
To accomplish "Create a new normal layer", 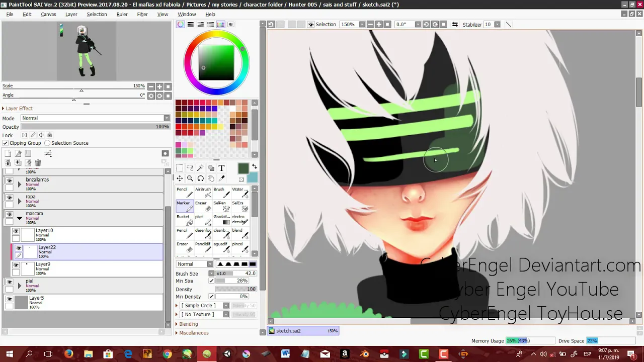I will (x=8, y=153).
